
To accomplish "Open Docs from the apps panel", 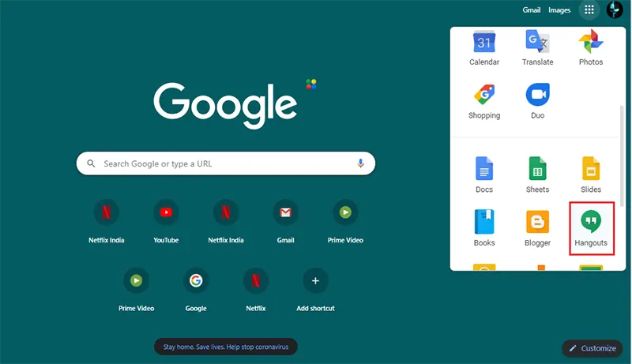I will (484, 175).
